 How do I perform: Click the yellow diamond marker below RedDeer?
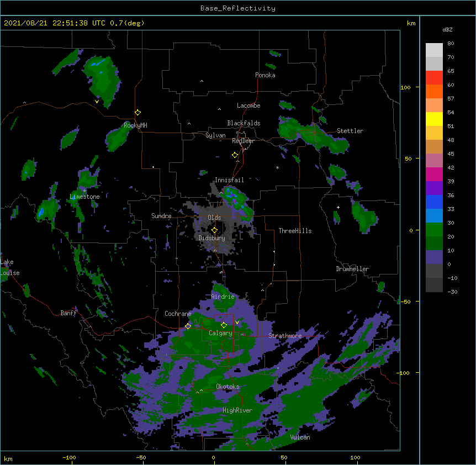coord(235,155)
